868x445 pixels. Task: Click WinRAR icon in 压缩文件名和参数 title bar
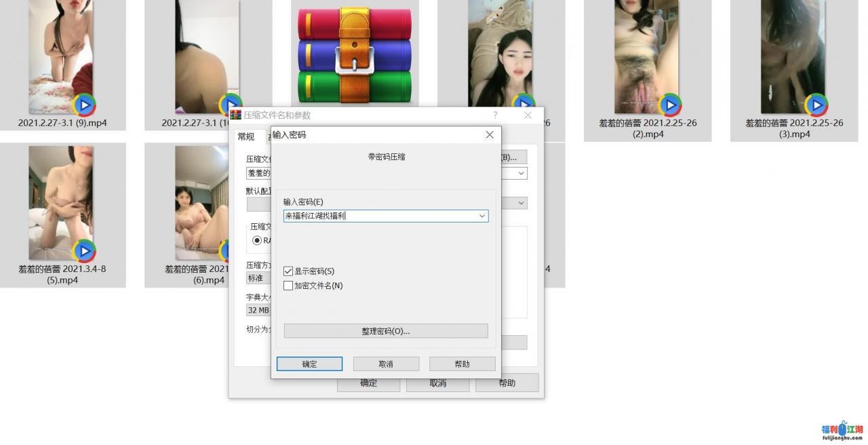tap(236, 115)
